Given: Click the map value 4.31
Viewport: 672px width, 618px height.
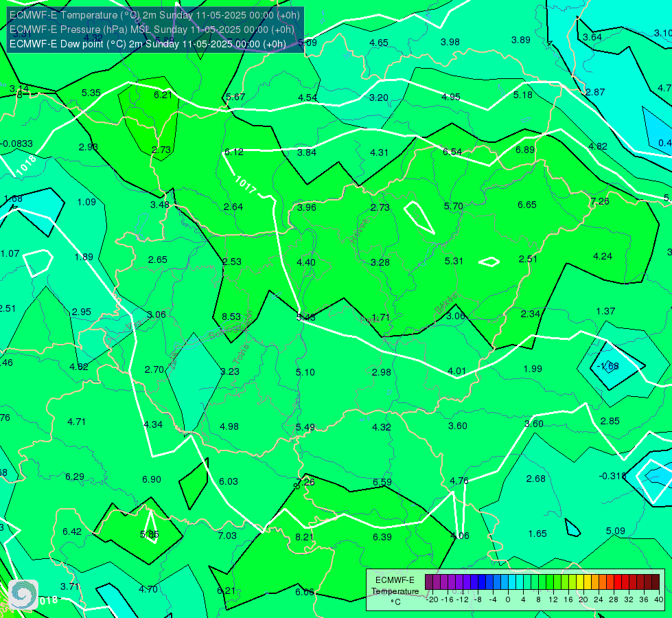Looking at the screenshot, I should click(x=380, y=152).
